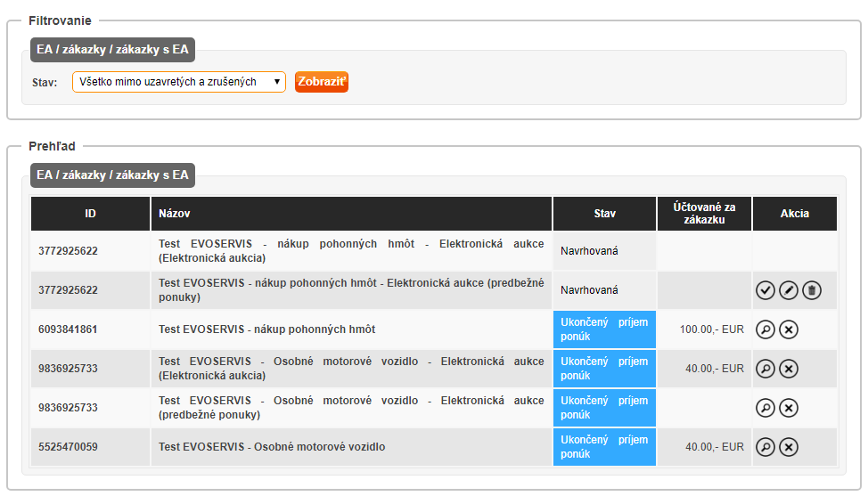Image resolution: width=868 pixels, height=496 pixels.
Task: Click 40.00,- EUR amount for order 5525470059
Action: point(715,447)
